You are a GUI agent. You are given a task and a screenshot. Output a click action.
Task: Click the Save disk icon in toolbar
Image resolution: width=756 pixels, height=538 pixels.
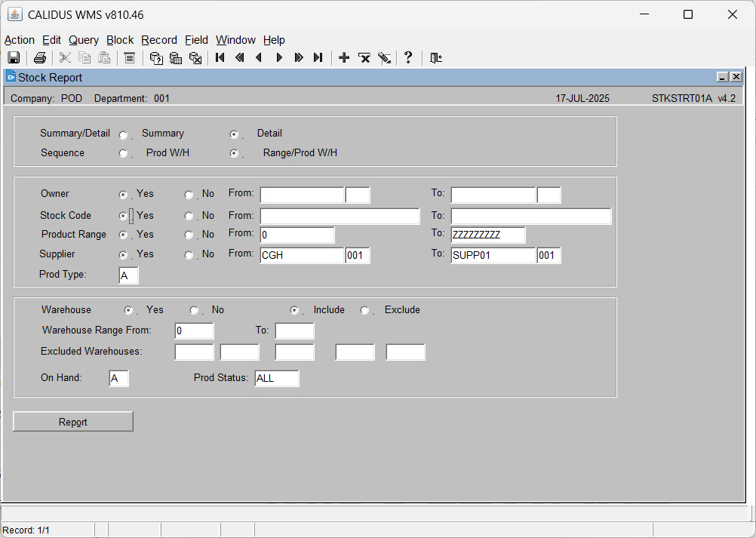click(14, 58)
